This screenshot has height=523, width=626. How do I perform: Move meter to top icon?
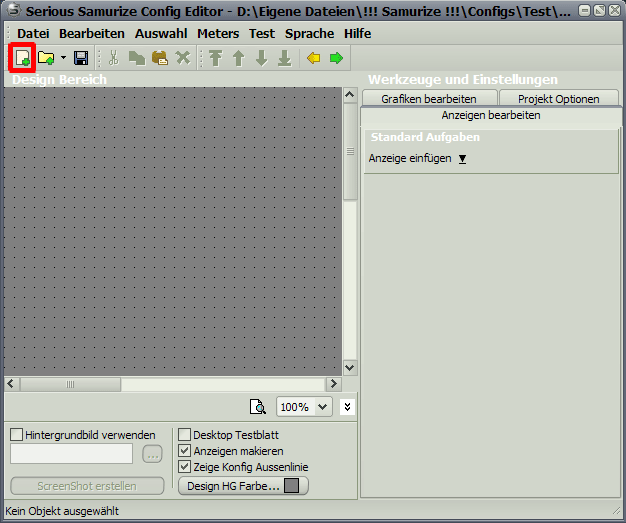(216, 58)
